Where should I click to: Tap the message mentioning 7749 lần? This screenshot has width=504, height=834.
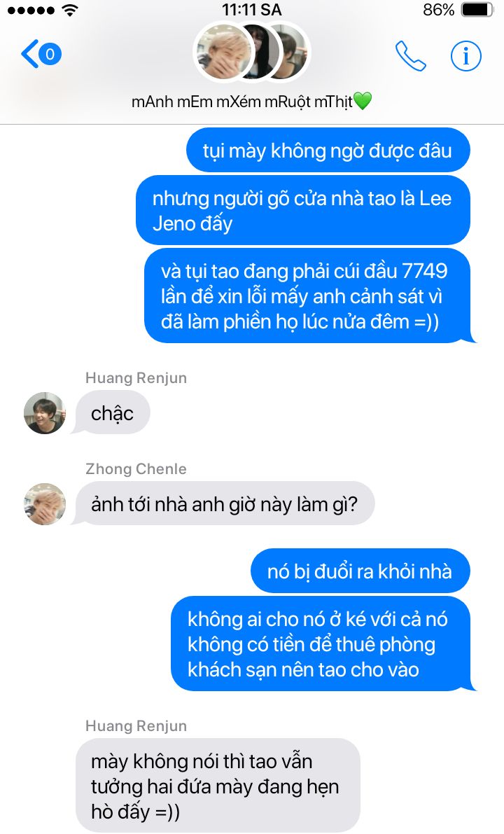(x=308, y=296)
